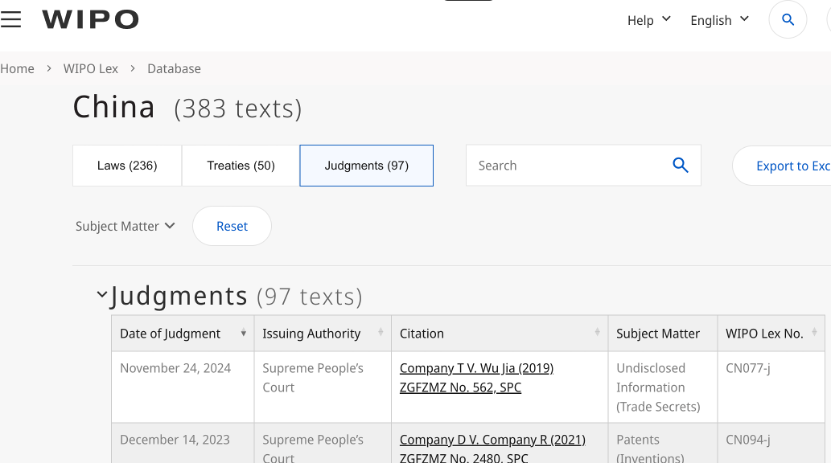The width and height of the screenshot is (832, 464).
Task: Click the WIPO logo
Action: 90,19
